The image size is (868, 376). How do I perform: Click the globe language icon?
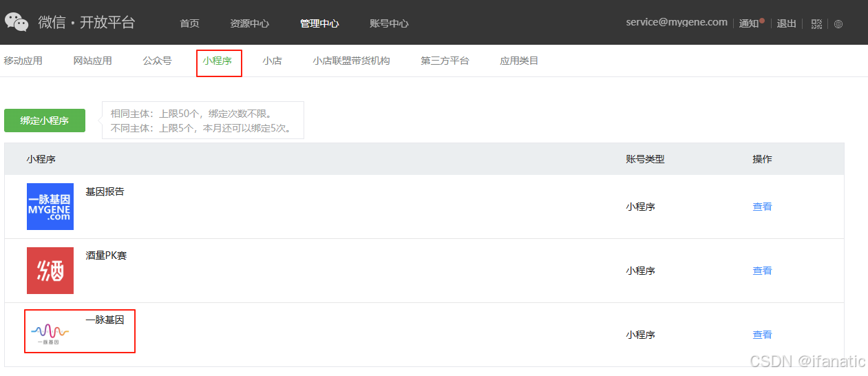pos(838,24)
